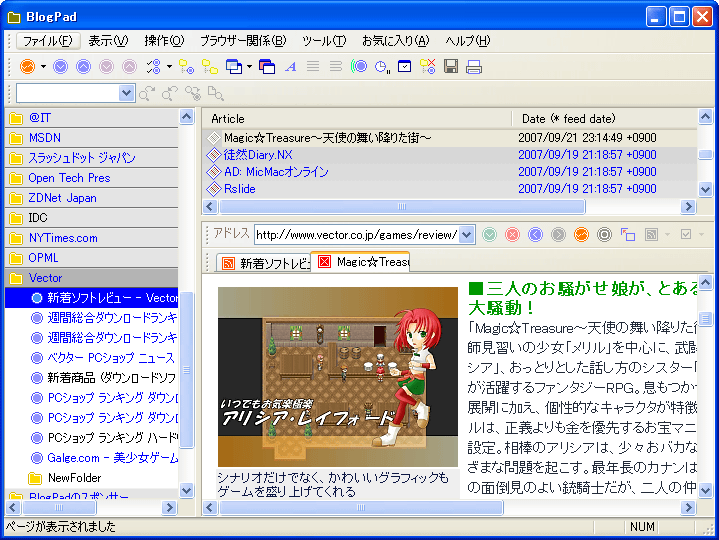Click the second gray horizontal lines icon
719x540 pixels.
tap(336, 67)
